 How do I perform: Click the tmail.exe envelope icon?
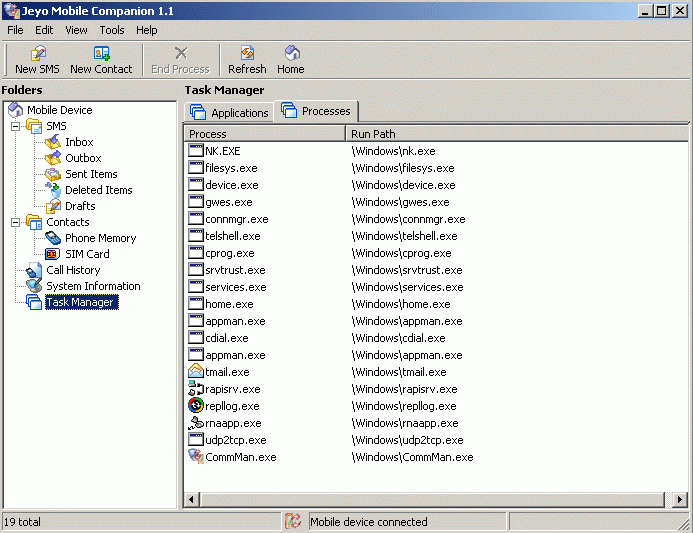point(196,372)
